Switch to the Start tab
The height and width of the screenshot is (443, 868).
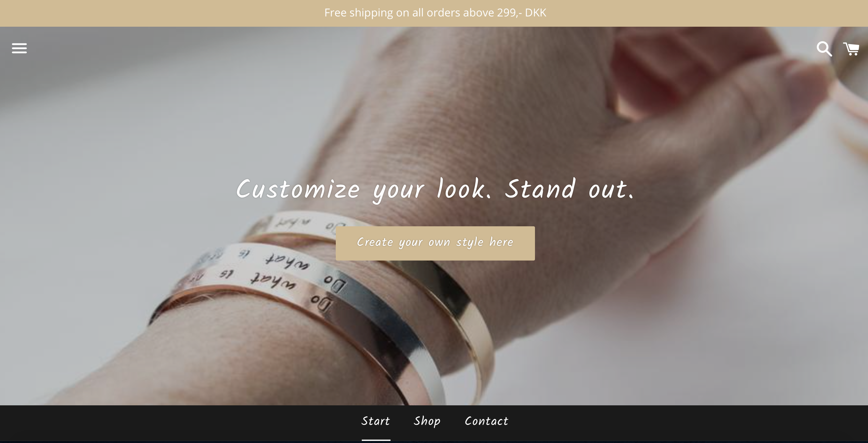pos(376,421)
